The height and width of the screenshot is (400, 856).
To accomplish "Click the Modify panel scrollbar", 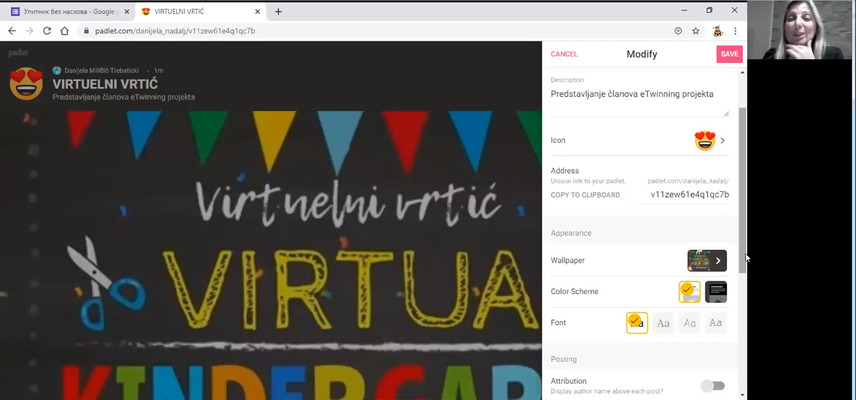I will (x=742, y=190).
